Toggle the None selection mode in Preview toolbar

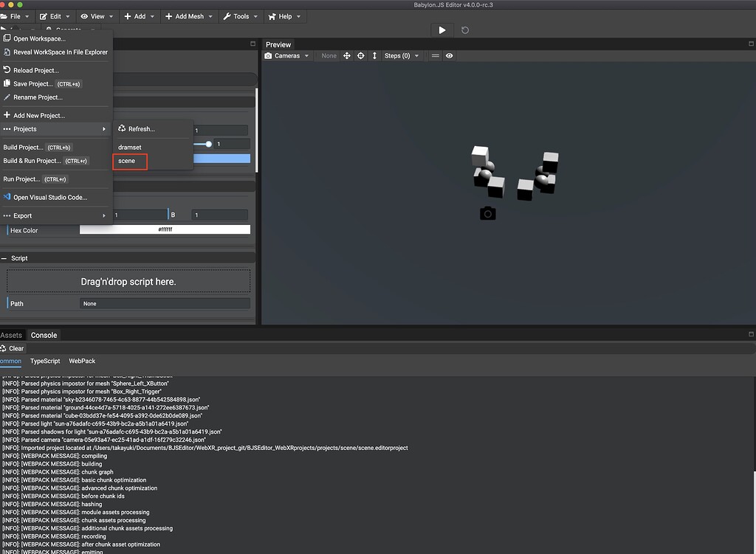tap(328, 55)
